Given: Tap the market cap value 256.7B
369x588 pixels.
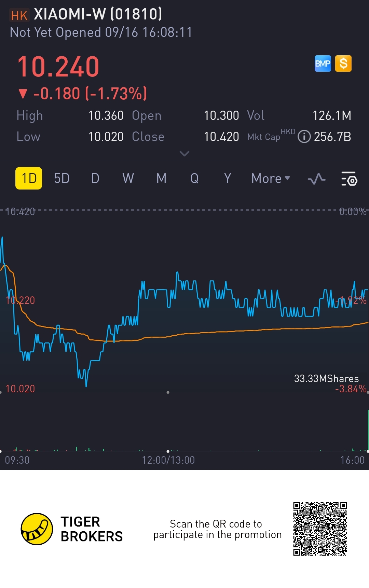Looking at the screenshot, I should click(x=332, y=137).
